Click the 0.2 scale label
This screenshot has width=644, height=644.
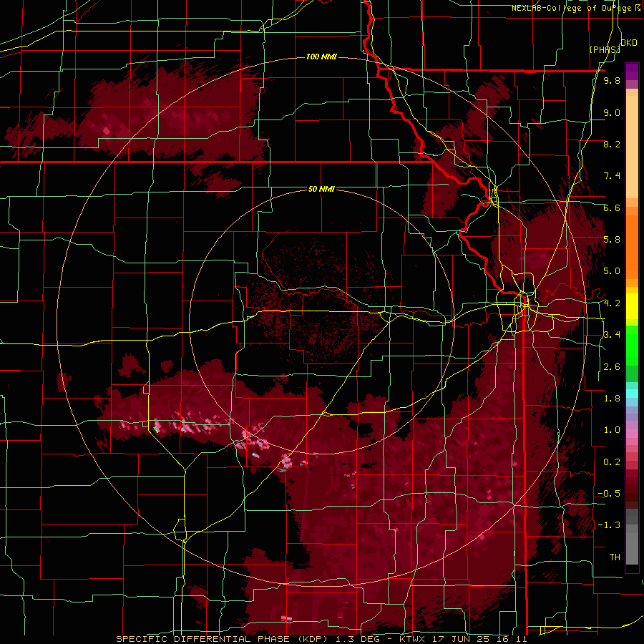click(612, 462)
